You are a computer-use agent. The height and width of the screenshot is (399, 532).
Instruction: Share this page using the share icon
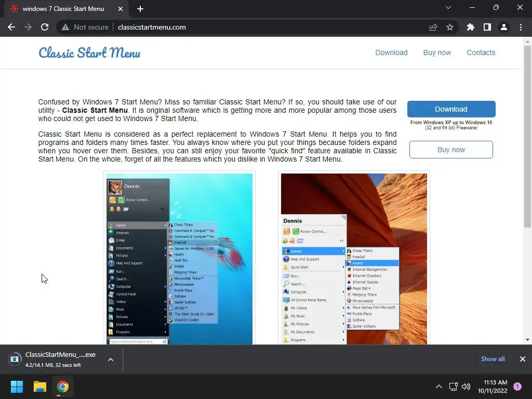[433, 27]
